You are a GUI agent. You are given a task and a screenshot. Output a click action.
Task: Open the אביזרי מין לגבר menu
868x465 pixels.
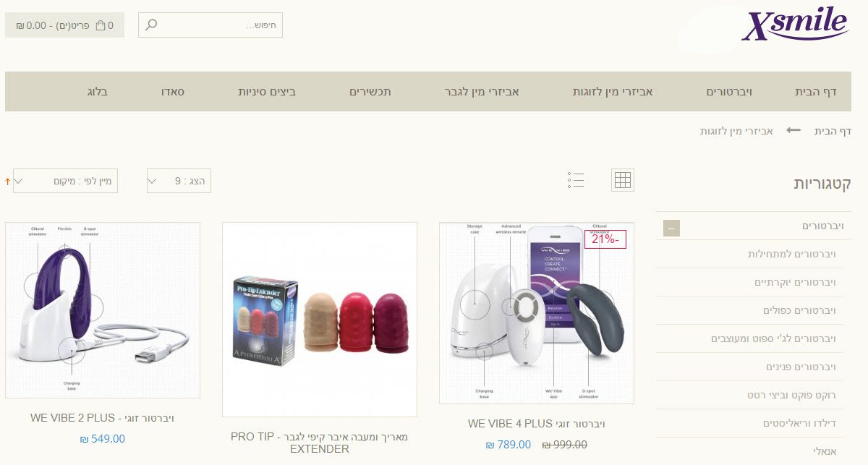pos(482,92)
